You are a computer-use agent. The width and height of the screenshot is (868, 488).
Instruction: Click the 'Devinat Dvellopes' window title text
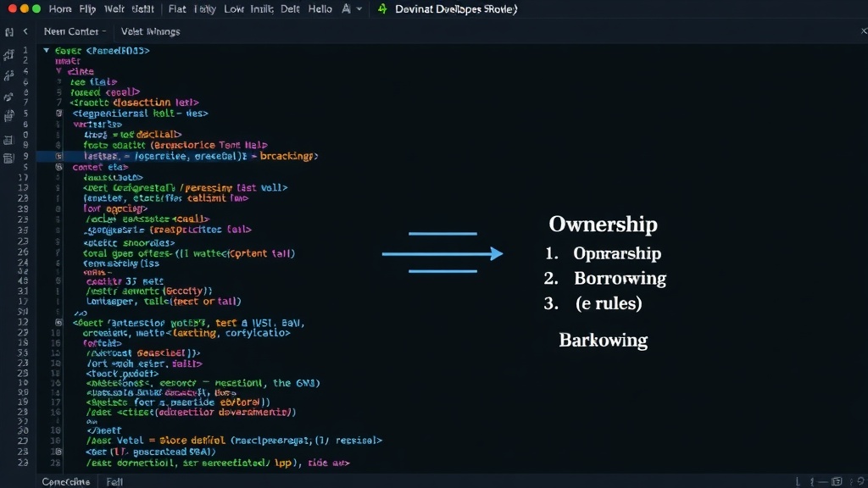point(456,8)
